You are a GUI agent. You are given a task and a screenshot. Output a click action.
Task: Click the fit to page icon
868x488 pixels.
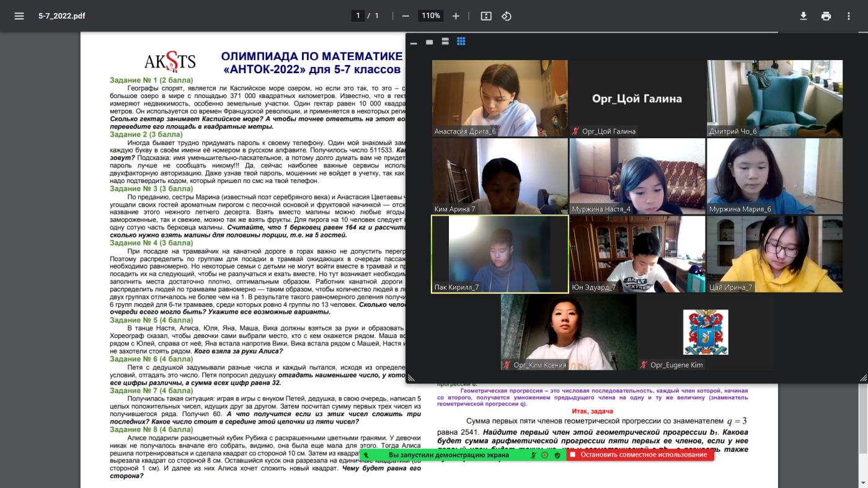(x=486, y=16)
